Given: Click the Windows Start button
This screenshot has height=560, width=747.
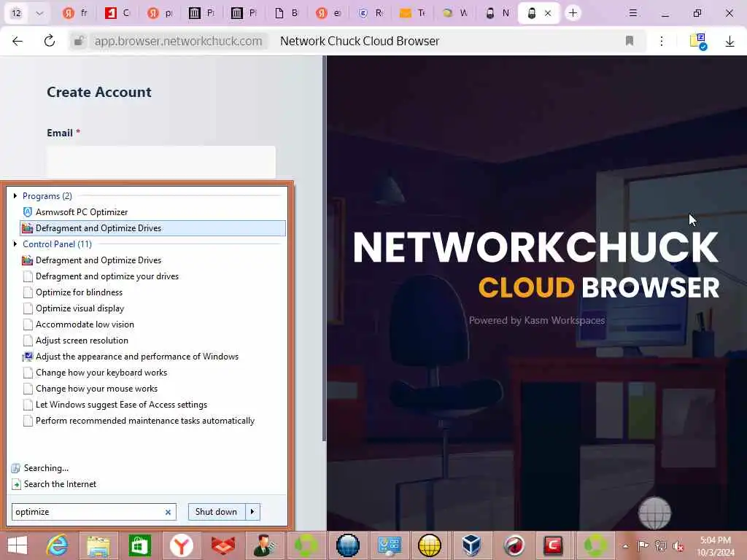Looking at the screenshot, I should 18,545.
